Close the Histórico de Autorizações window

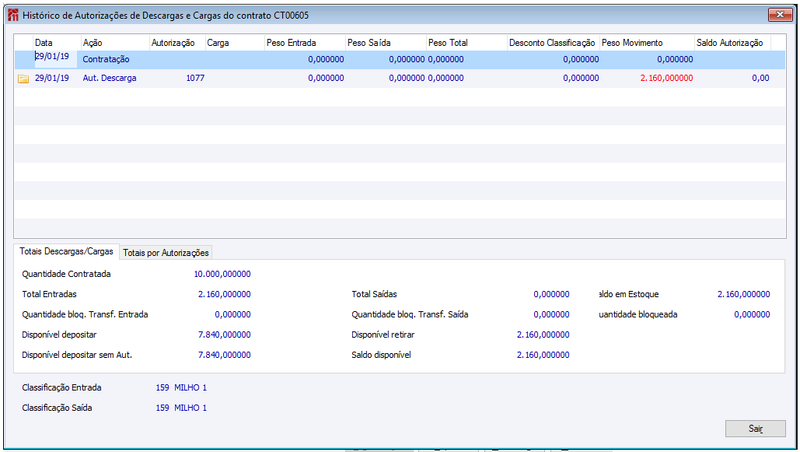click(776, 15)
